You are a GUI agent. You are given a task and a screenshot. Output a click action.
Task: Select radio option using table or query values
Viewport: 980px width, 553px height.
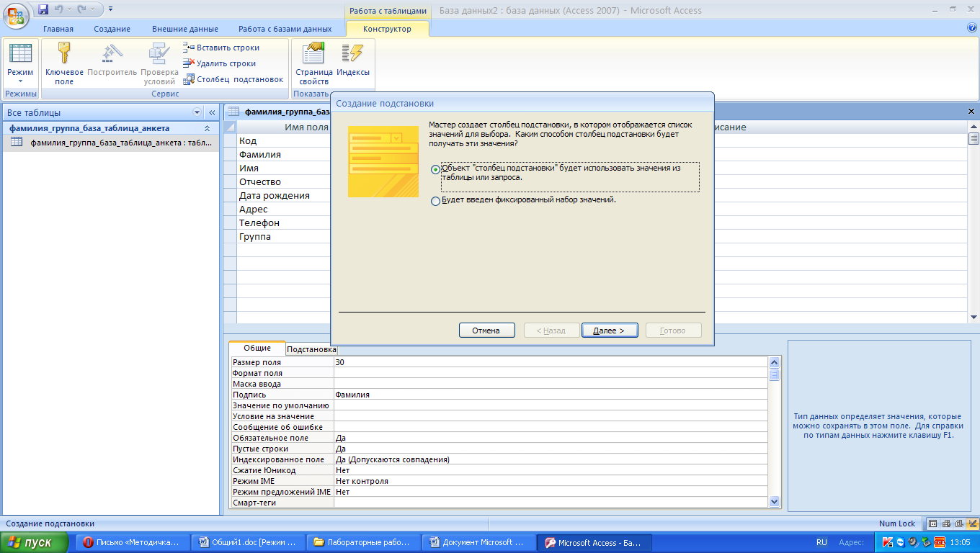pos(435,169)
